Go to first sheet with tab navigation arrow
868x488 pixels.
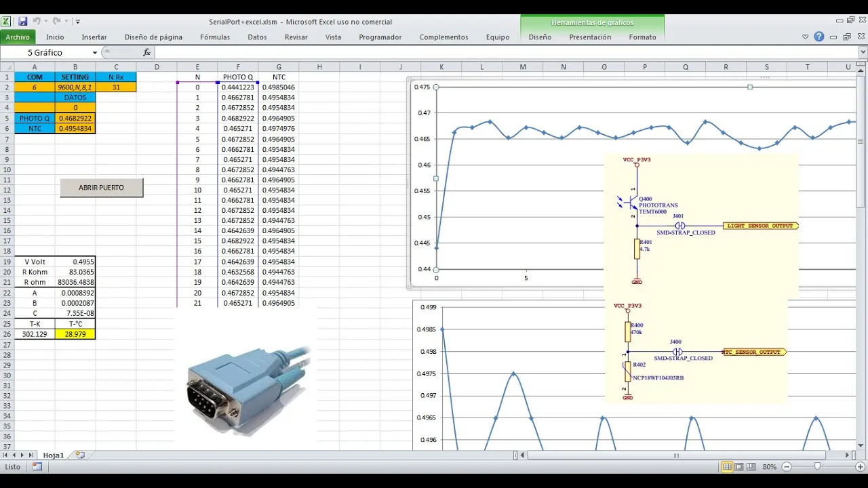(x=6, y=455)
